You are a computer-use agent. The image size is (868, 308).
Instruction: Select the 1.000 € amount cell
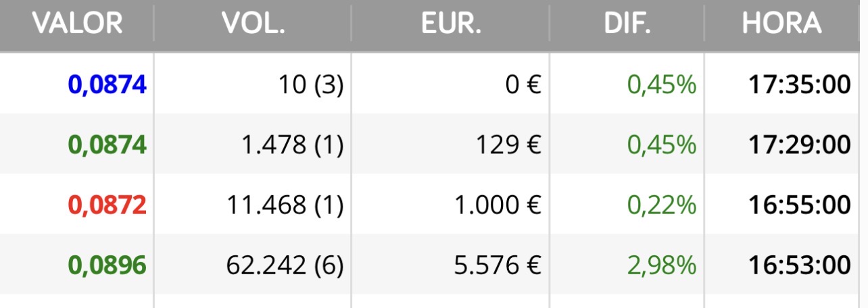click(498, 205)
